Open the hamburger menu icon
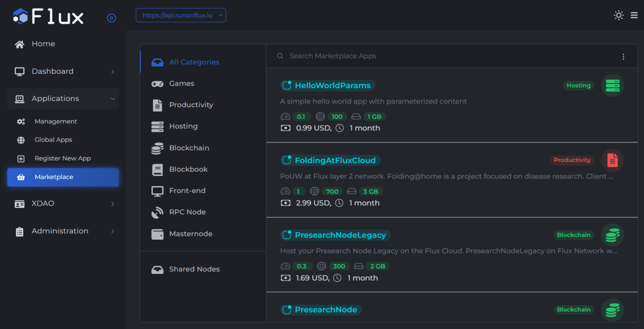Viewport: 644px width, 329px height. [x=634, y=15]
